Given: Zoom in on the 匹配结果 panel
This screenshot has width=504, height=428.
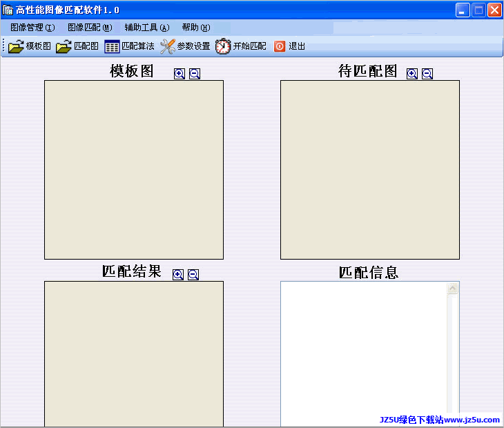Looking at the screenshot, I should [x=178, y=275].
